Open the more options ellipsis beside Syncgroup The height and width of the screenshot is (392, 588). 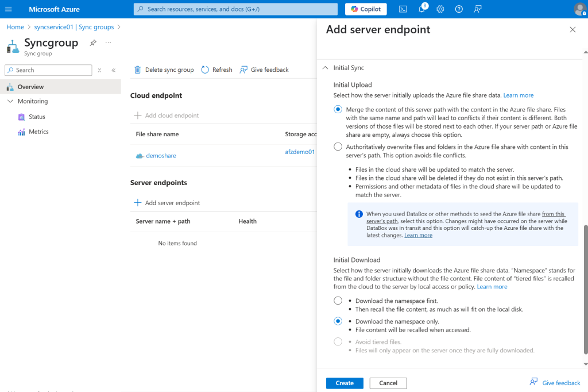click(x=108, y=43)
